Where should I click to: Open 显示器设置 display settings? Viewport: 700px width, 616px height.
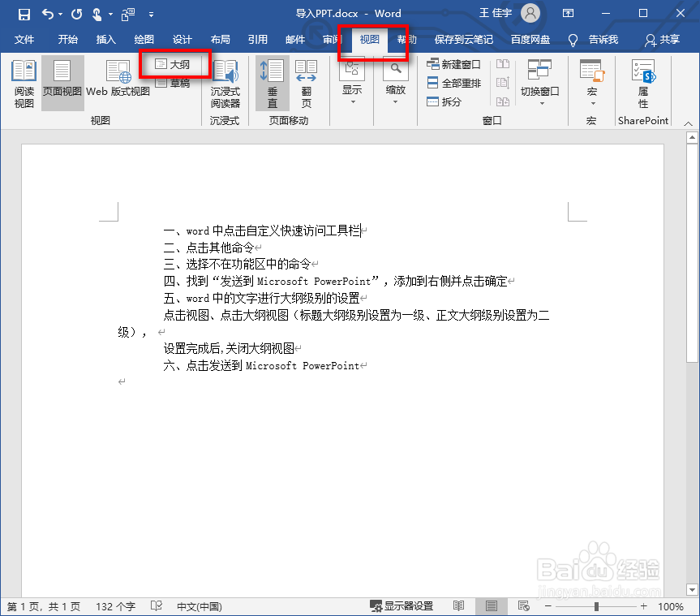point(402,606)
